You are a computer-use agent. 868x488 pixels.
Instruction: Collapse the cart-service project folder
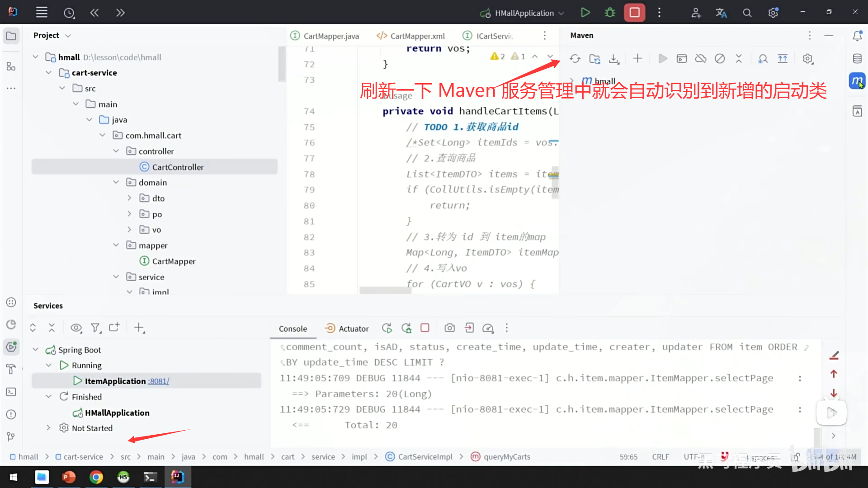click(49, 72)
